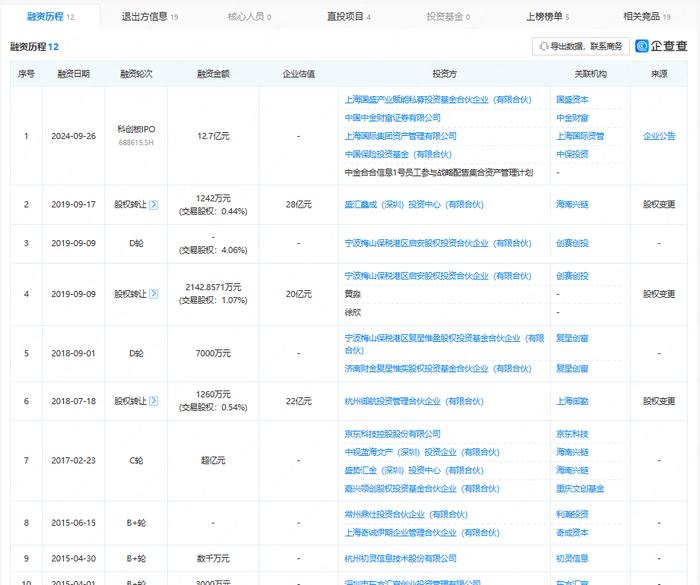Switch to the 直投项目 tab

[349, 17]
